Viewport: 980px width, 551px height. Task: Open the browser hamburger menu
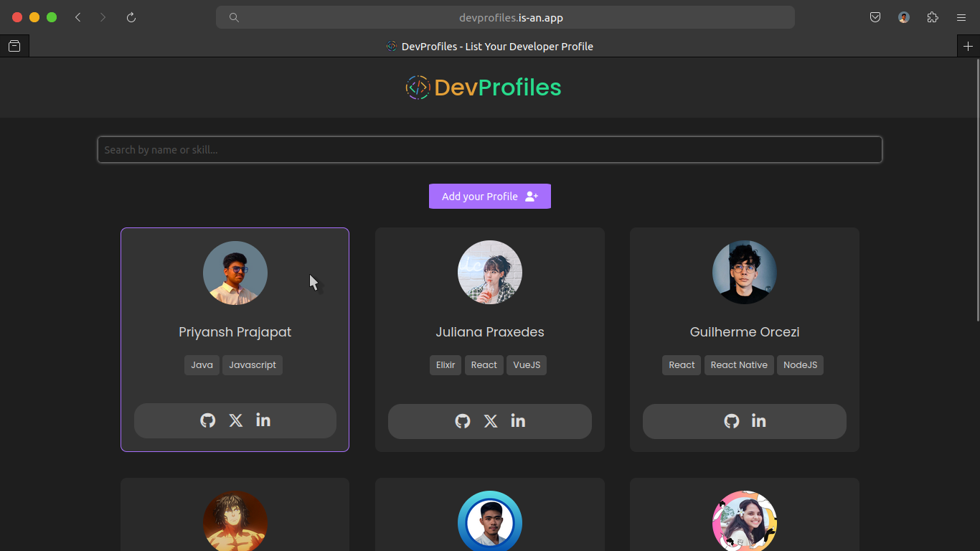(961, 17)
